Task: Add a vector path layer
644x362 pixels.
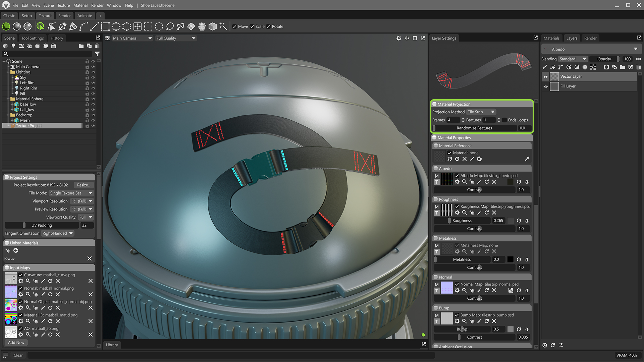Action: click(x=561, y=67)
